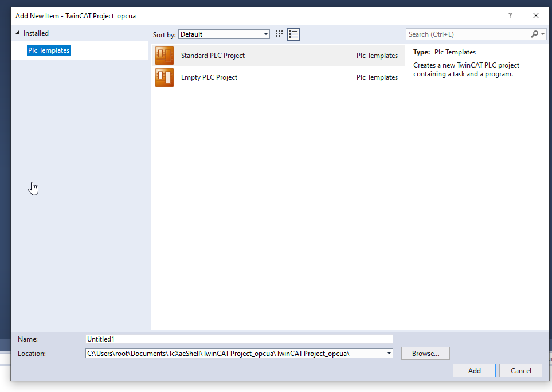Click the Cancel button
Screen dimensions: 552x392
pyautogui.click(x=520, y=371)
